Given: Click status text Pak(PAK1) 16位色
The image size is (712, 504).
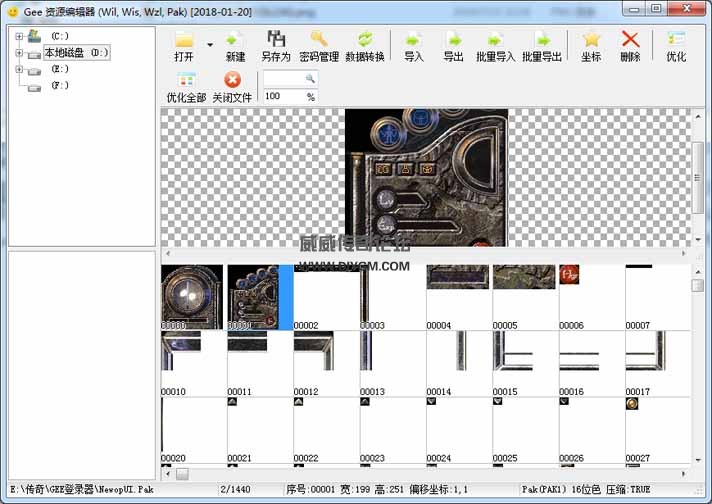Looking at the screenshot, I should pyautogui.click(x=561, y=489).
